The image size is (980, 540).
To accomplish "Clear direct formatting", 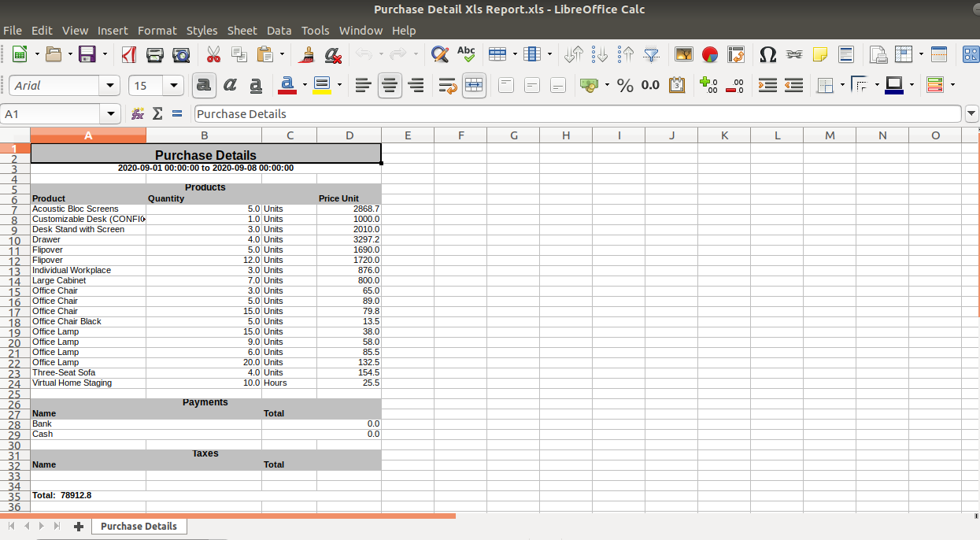I will 333,54.
